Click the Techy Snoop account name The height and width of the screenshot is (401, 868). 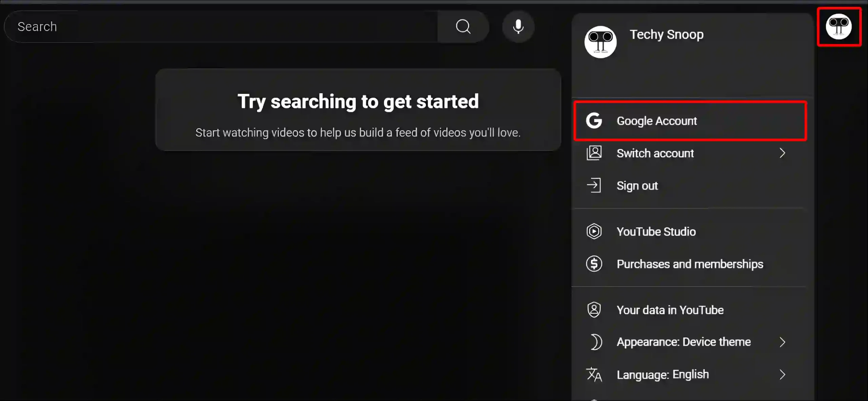click(x=667, y=34)
